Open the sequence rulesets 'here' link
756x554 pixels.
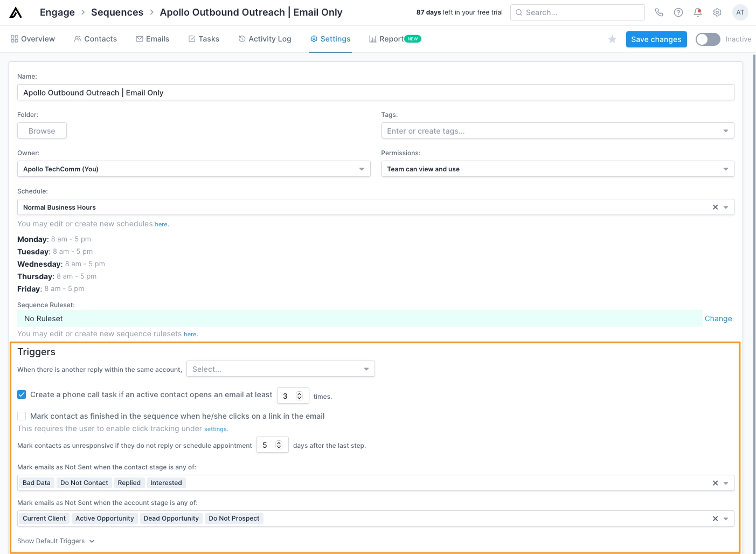click(x=190, y=334)
